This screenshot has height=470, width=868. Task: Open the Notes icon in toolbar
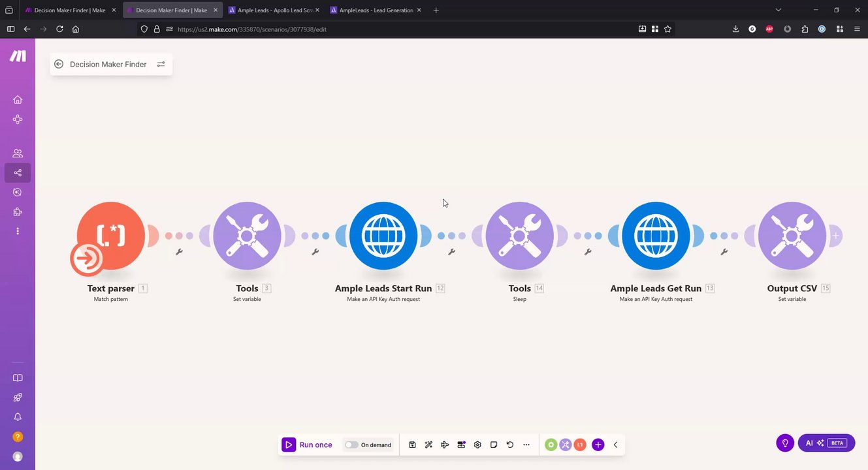click(x=494, y=445)
